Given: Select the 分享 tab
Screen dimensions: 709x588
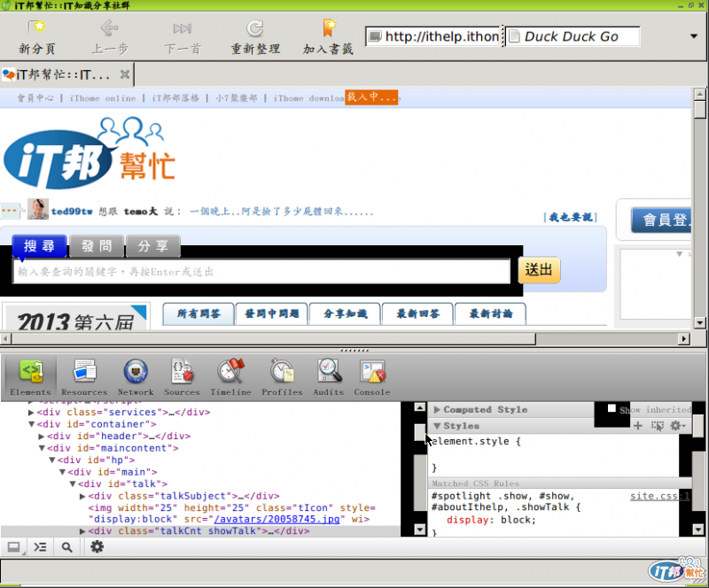Looking at the screenshot, I should pos(153,246).
